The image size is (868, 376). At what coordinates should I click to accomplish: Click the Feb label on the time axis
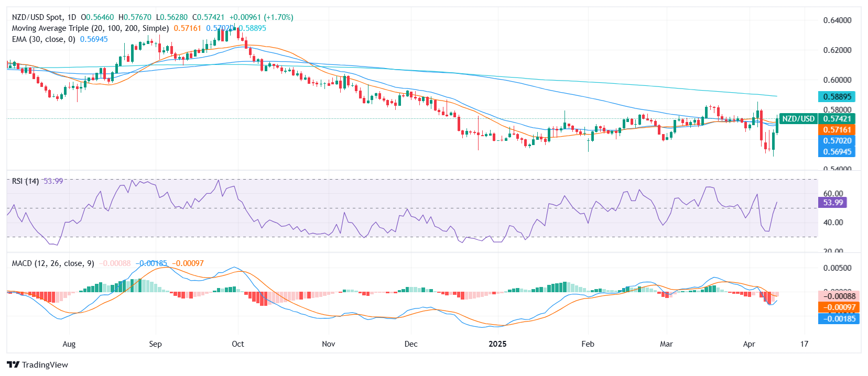click(588, 344)
